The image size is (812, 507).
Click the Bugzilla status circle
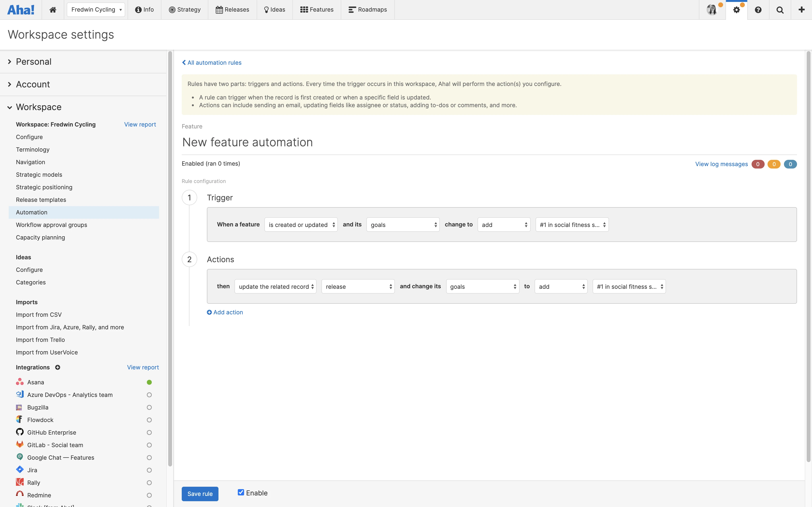[149, 408]
